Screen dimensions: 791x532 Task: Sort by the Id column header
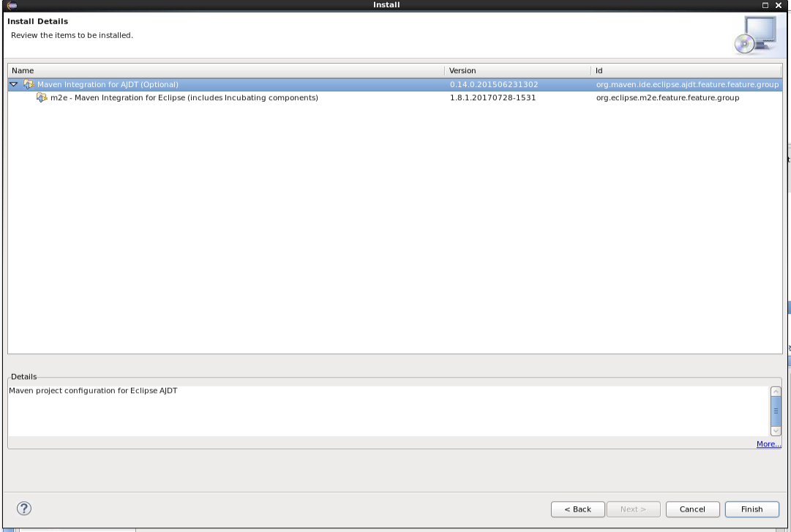point(686,70)
